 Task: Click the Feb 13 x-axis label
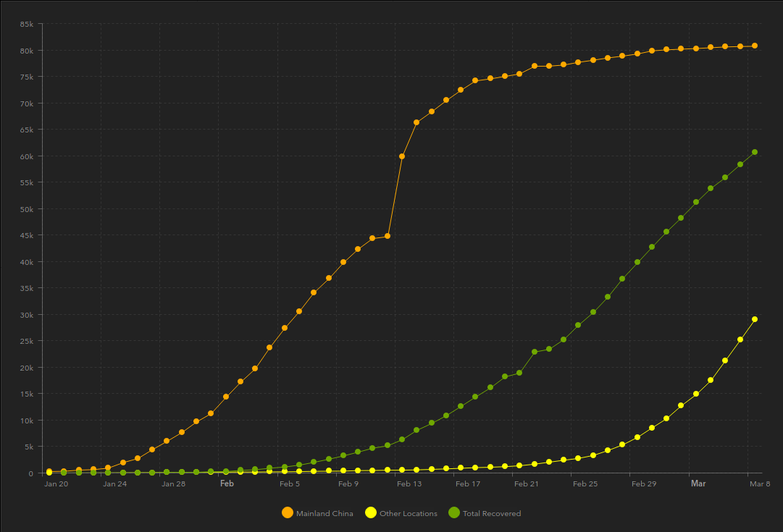pyautogui.click(x=409, y=484)
